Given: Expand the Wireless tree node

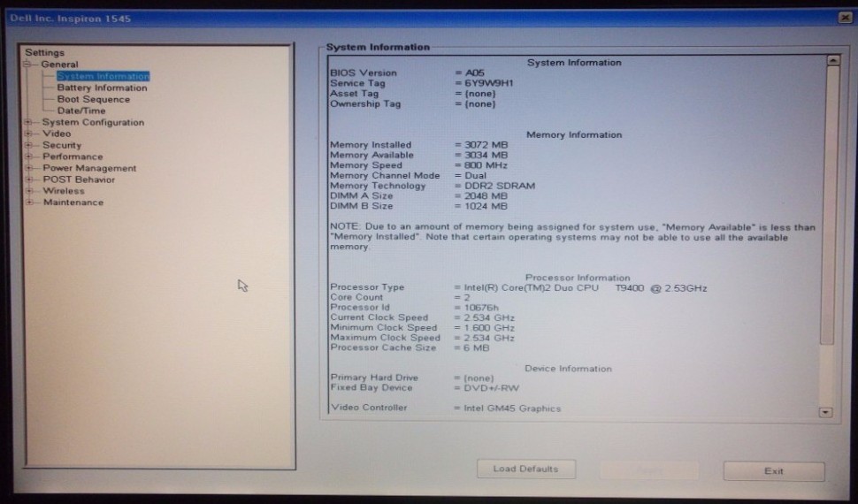Looking at the screenshot, I should click(28, 191).
